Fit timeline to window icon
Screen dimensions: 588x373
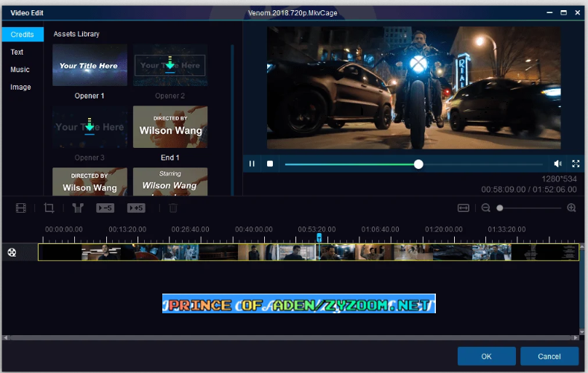click(463, 208)
